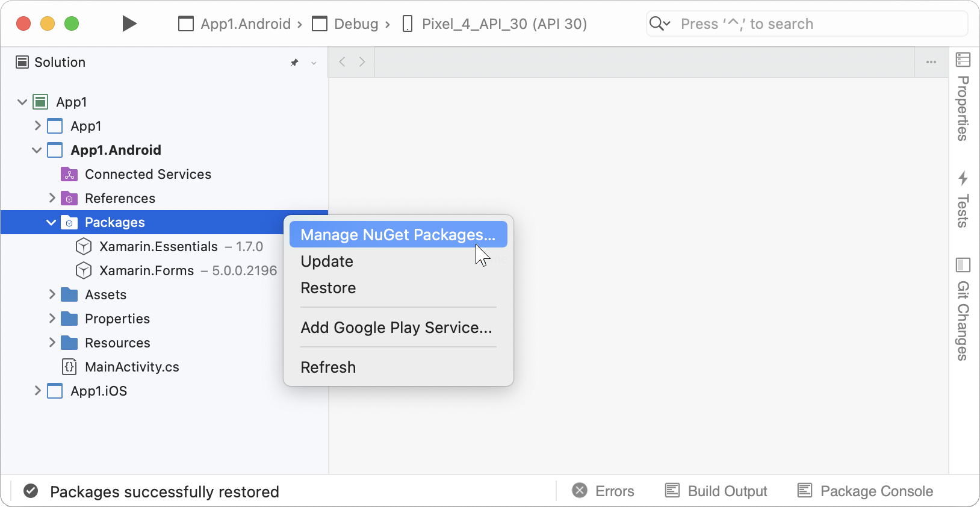
Task: Collapse the Packages folder
Action: pyautogui.click(x=51, y=222)
